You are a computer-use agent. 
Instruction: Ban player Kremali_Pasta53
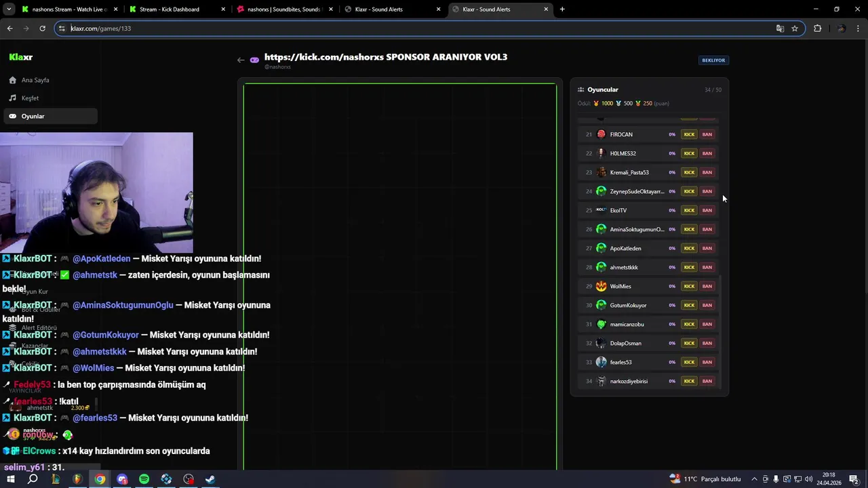pyautogui.click(x=707, y=172)
